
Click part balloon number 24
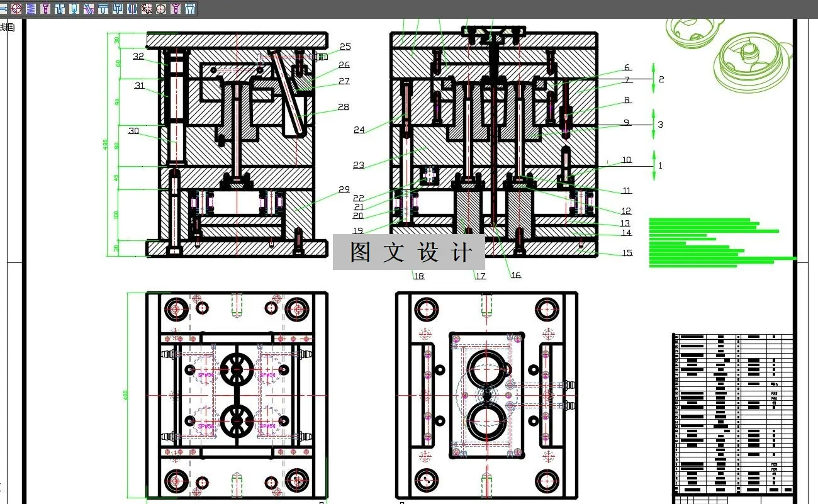click(359, 130)
